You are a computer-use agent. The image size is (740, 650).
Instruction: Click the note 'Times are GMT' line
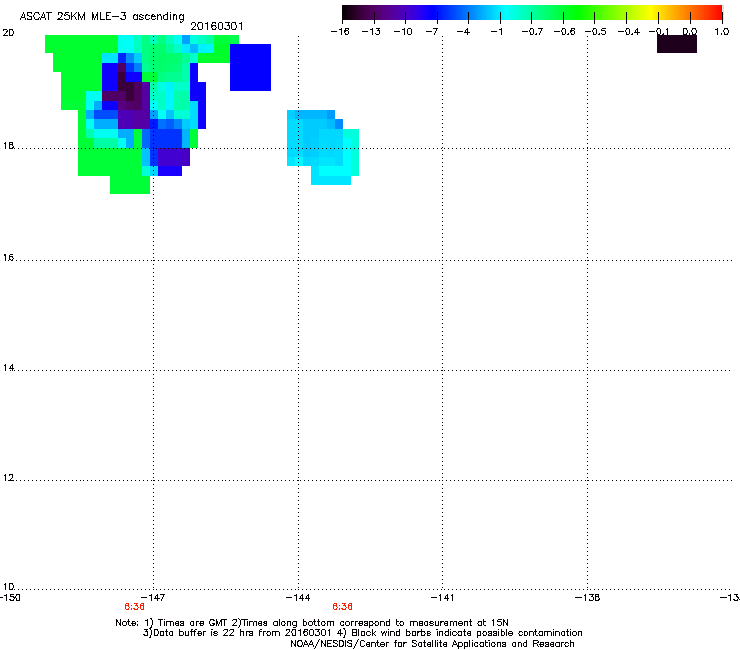coord(312,623)
